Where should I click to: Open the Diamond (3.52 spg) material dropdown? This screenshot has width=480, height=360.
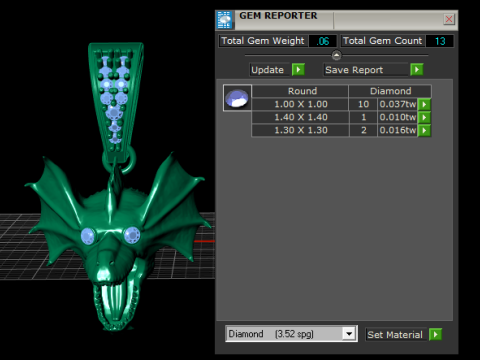click(349, 334)
